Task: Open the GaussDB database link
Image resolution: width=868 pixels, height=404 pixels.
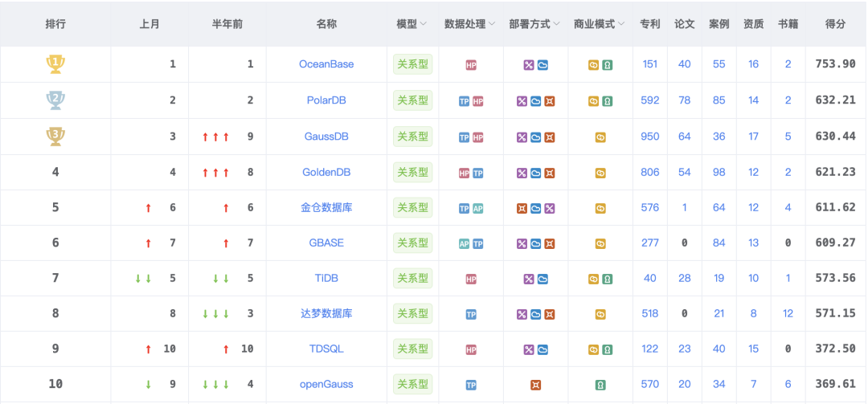Action: click(326, 137)
